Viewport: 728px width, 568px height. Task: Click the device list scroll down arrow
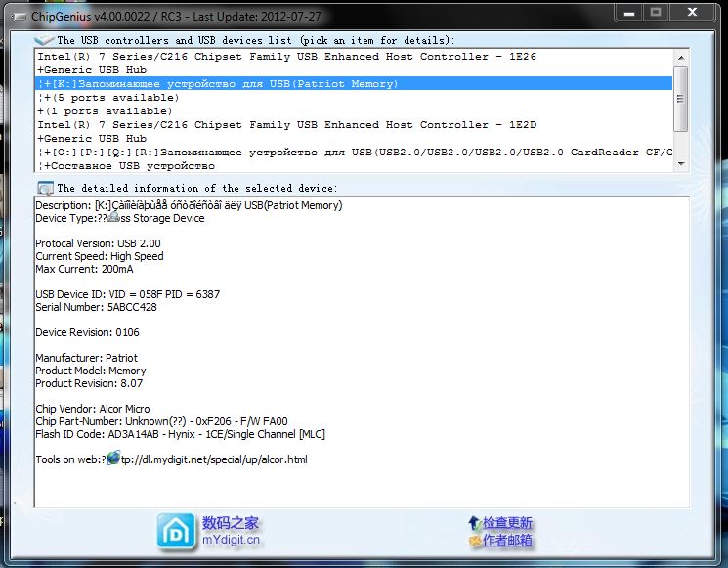681,164
